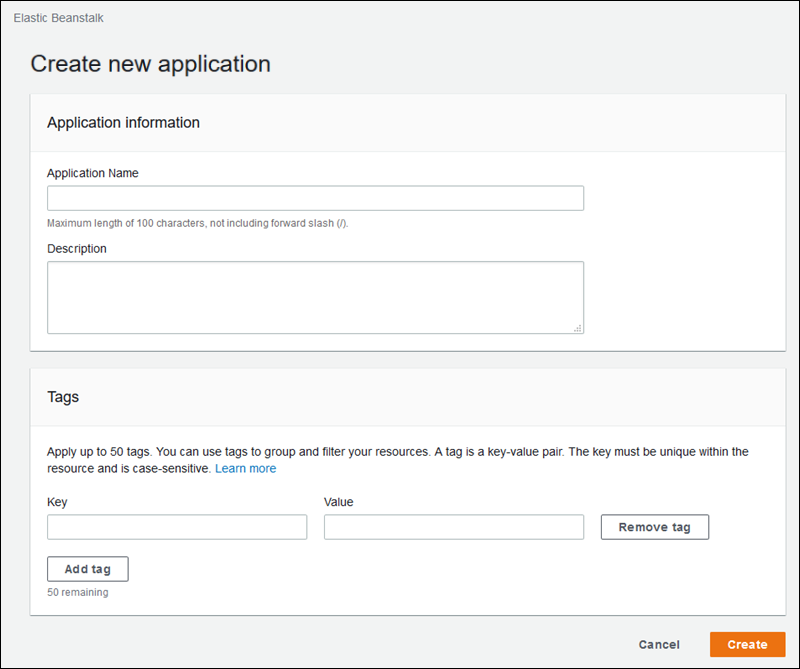Click the Tags section header
800x669 pixels.
coord(63,397)
